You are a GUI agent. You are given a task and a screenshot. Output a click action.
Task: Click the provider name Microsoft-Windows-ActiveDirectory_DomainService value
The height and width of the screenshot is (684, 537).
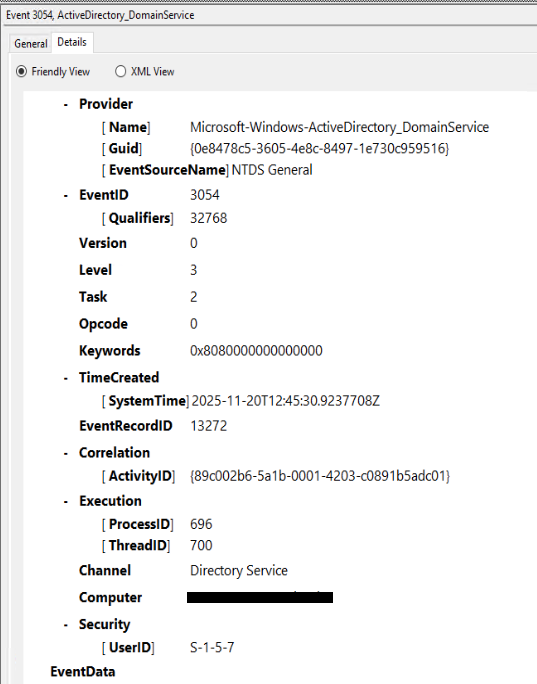coord(339,127)
